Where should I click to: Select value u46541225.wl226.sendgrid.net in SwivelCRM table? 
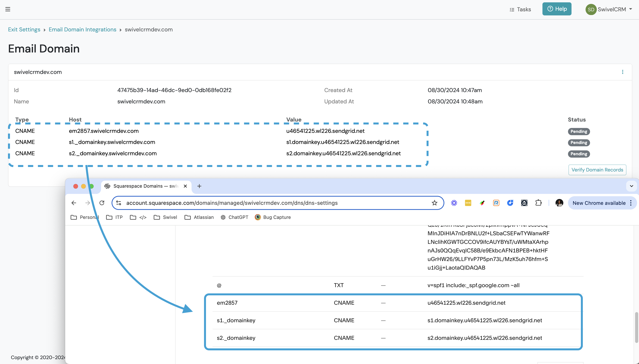pyautogui.click(x=325, y=131)
